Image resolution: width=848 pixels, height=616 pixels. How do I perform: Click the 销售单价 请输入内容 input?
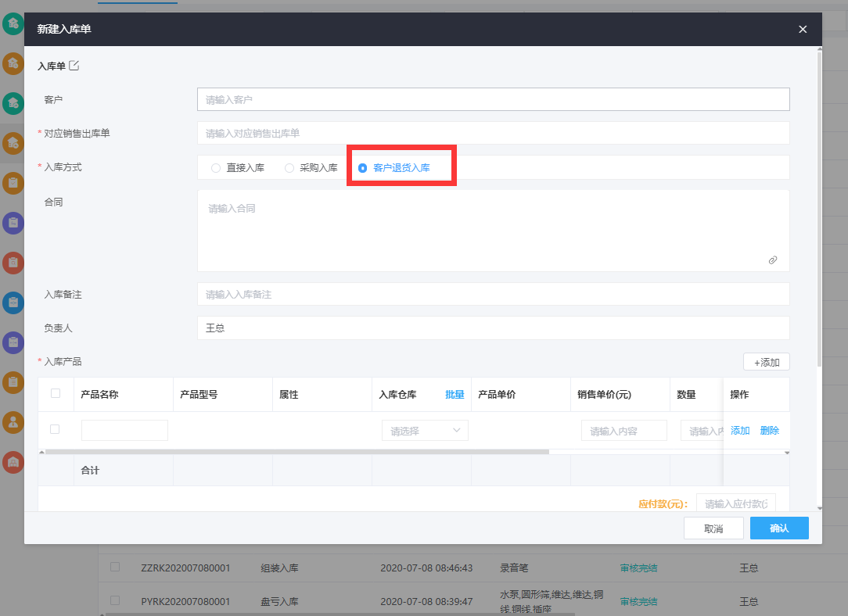pyautogui.click(x=624, y=431)
